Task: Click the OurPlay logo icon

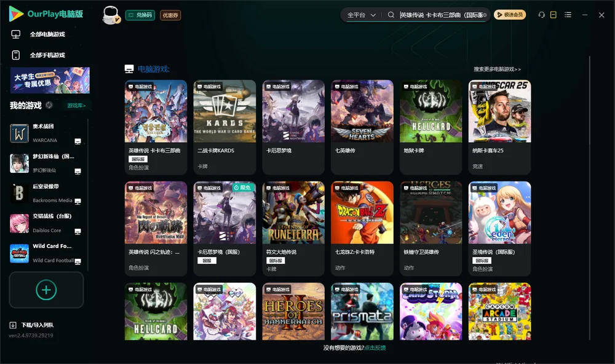Action: click(16, 14)
